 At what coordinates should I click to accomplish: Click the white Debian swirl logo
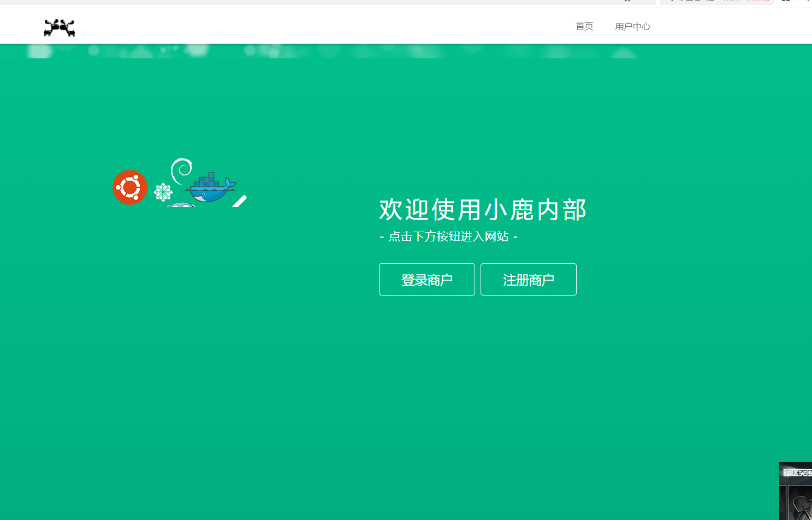[x=181, y=170]
